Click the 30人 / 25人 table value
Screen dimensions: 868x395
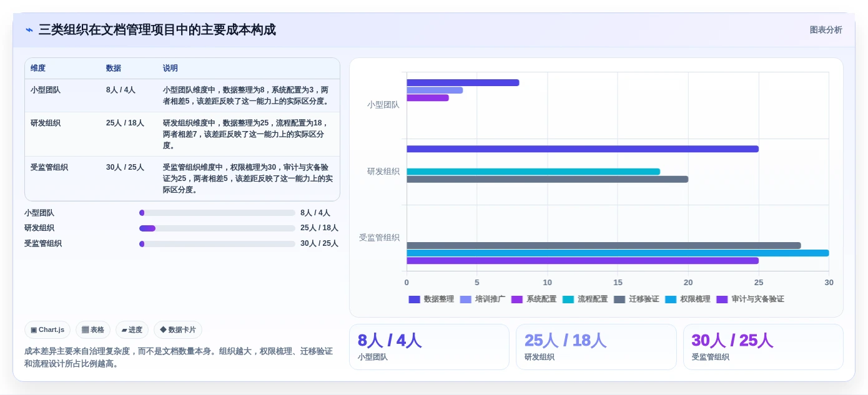(x=125, y=167)
